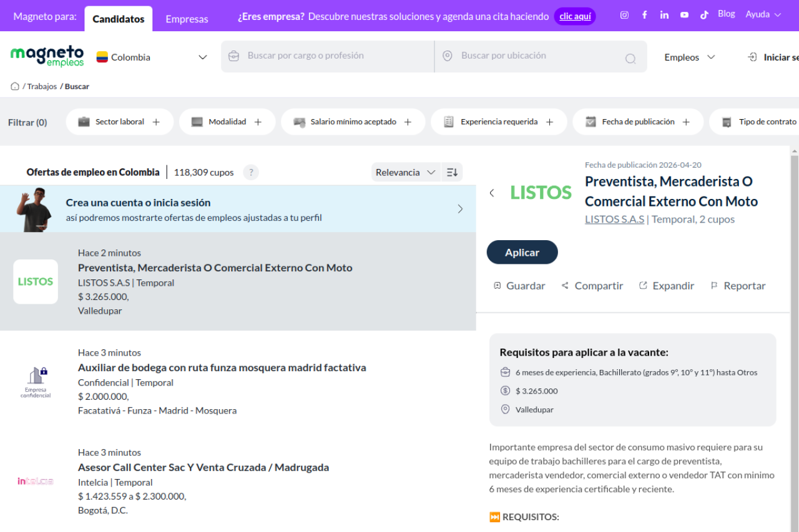Open the Facebook icon in header
This screenshot has width=799, height=532.
coord(644,15)
